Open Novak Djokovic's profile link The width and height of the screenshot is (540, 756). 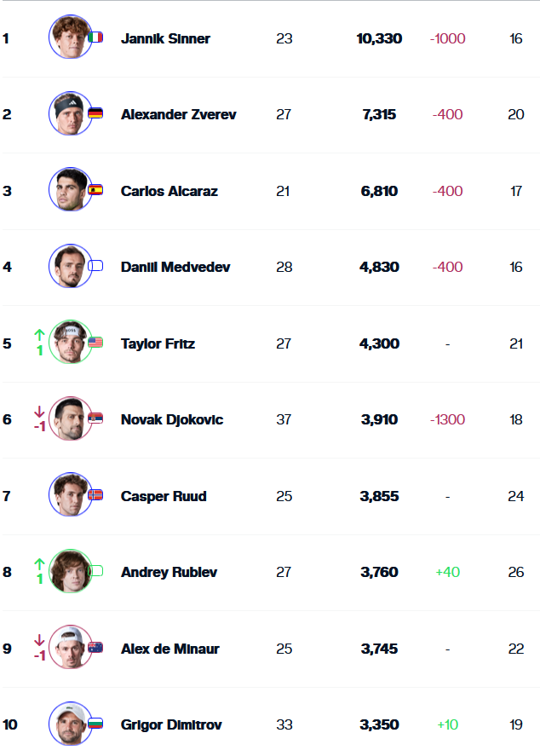(x=172, y=419)
